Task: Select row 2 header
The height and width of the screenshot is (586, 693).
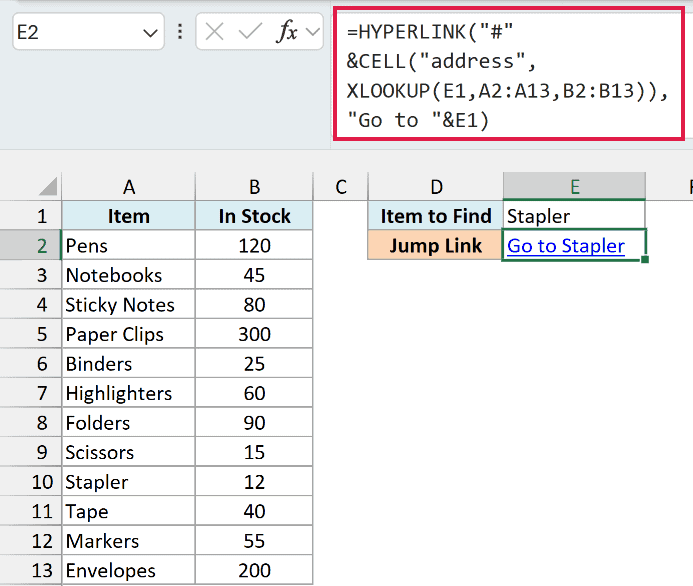Action: tap(30, 245)
